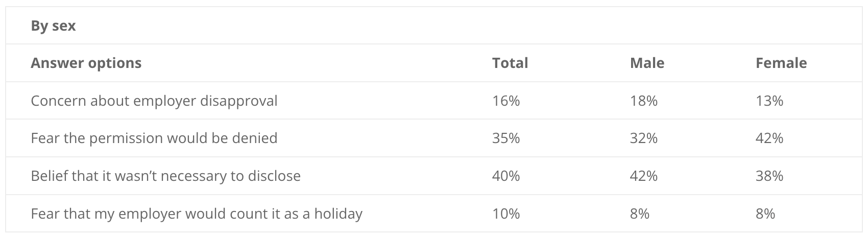Viewport: 868px width, 235px height.
Task: Select the 16% total cell
Action: click(506, 101)
